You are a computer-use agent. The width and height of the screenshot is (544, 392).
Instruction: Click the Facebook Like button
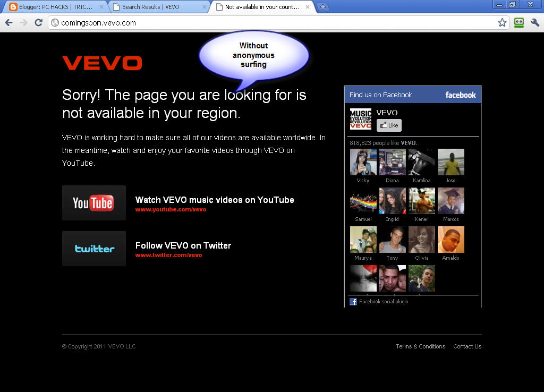(389, 125)
